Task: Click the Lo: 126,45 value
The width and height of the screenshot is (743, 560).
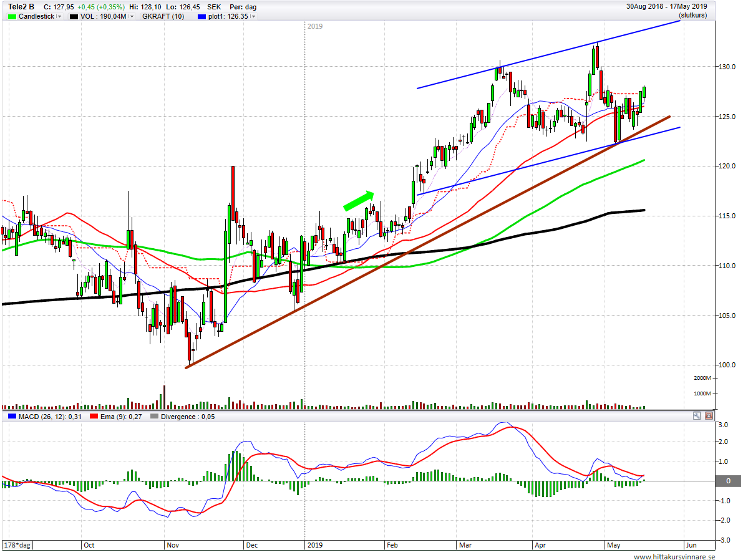Action: 183,7
